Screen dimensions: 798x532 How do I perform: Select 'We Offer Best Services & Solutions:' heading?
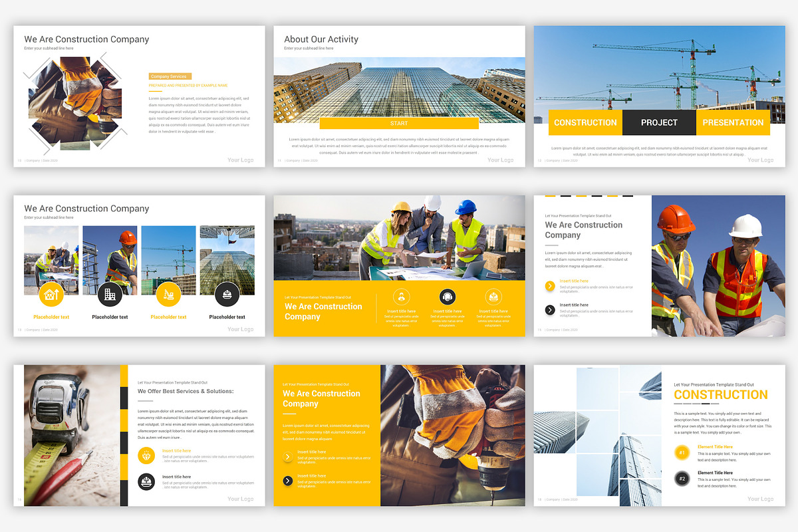[186, 392]
